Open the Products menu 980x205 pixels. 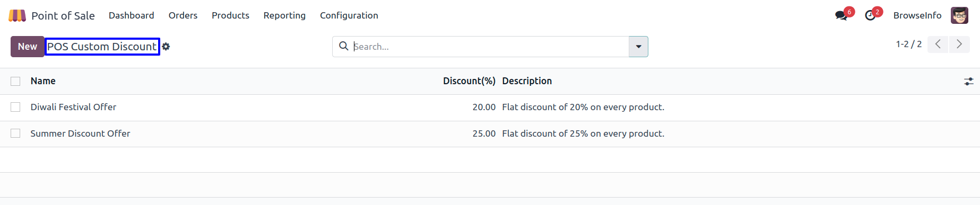click(230, 15)
